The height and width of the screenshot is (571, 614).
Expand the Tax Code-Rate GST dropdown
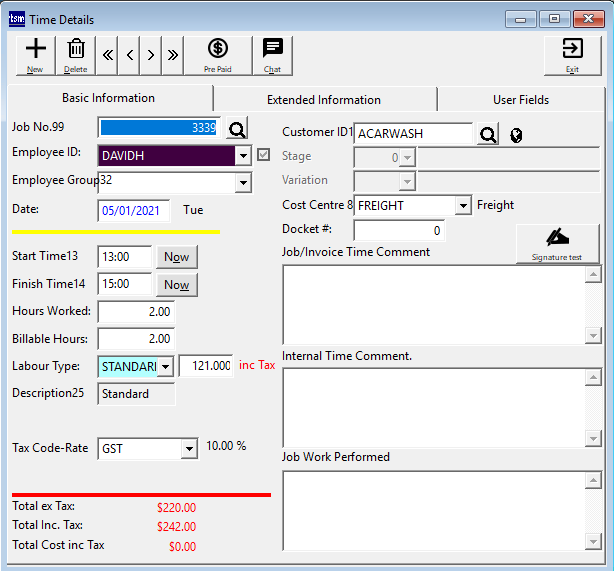click(x=189, y=450)
